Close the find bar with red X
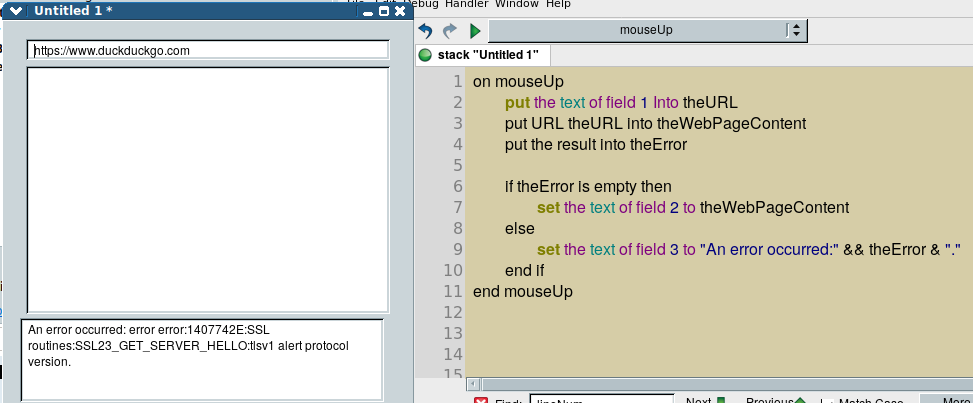973x403 pixels. pyautogui.click(x=480, y=401)
